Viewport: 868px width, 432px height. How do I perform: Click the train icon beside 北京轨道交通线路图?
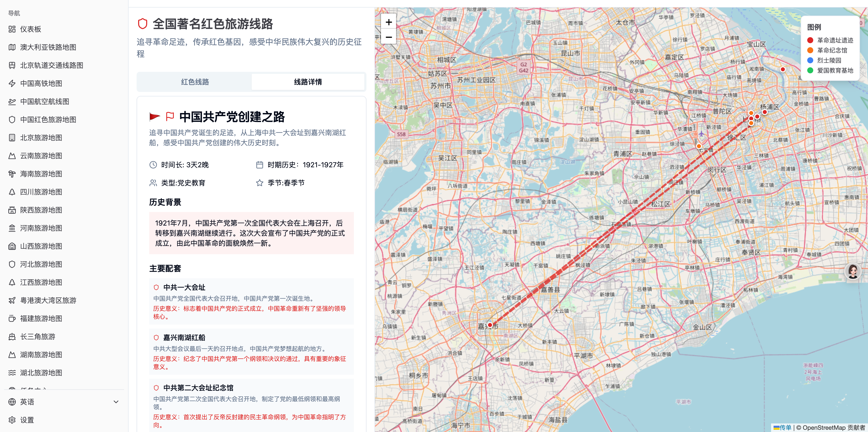click(x=12, y=65)
